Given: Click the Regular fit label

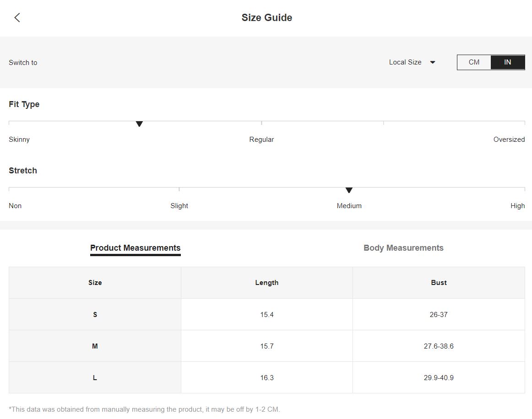Looking at the screenshot, I should (261, 140).
